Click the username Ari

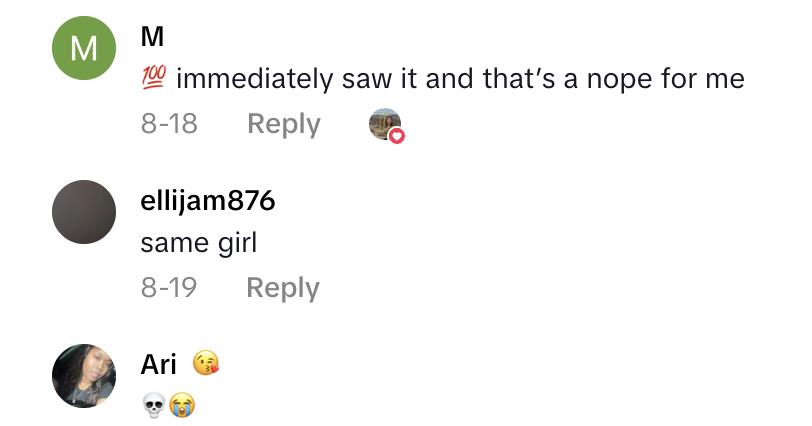point(159,365)
